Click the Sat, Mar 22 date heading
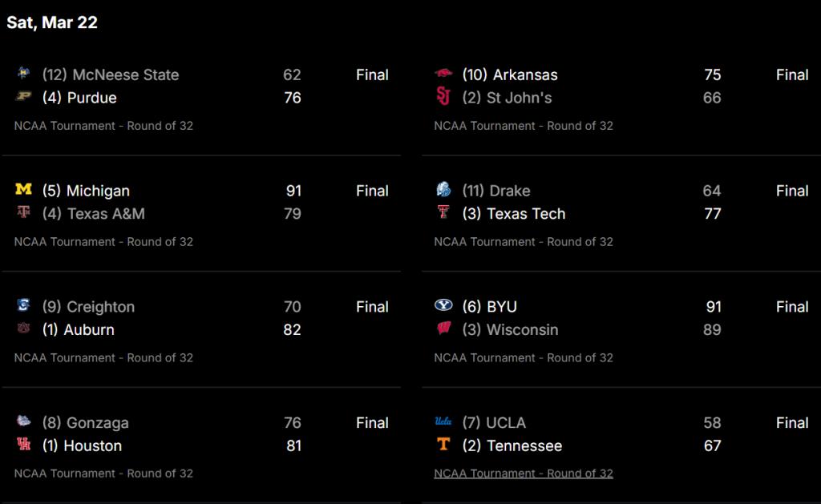The width and height of the screenshot is (821, 504). (x=52, y=22)
